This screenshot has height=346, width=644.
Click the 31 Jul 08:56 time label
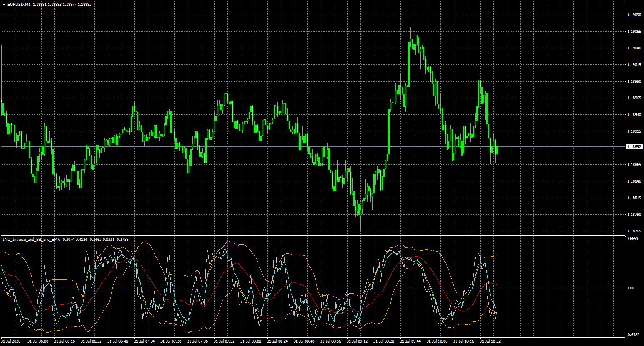(331, 341)
